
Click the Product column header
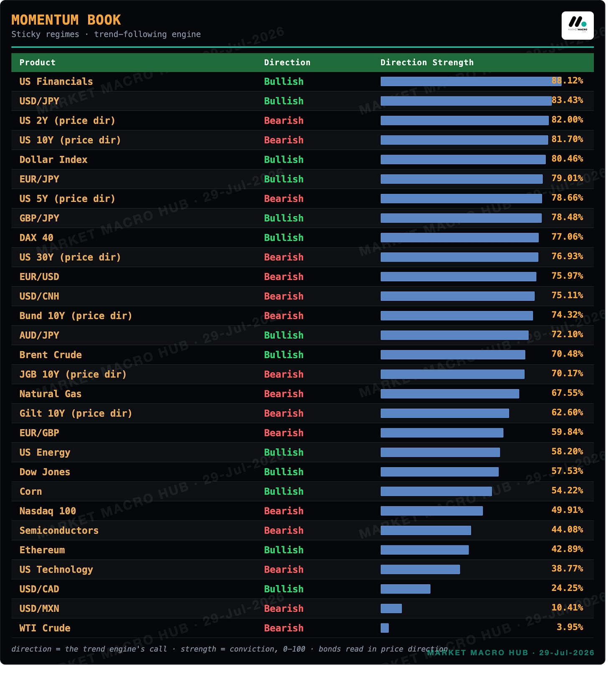pos(37,63)
